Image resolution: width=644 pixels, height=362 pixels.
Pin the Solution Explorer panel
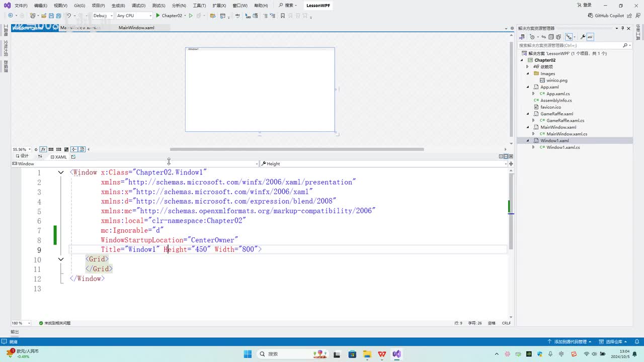622,28
